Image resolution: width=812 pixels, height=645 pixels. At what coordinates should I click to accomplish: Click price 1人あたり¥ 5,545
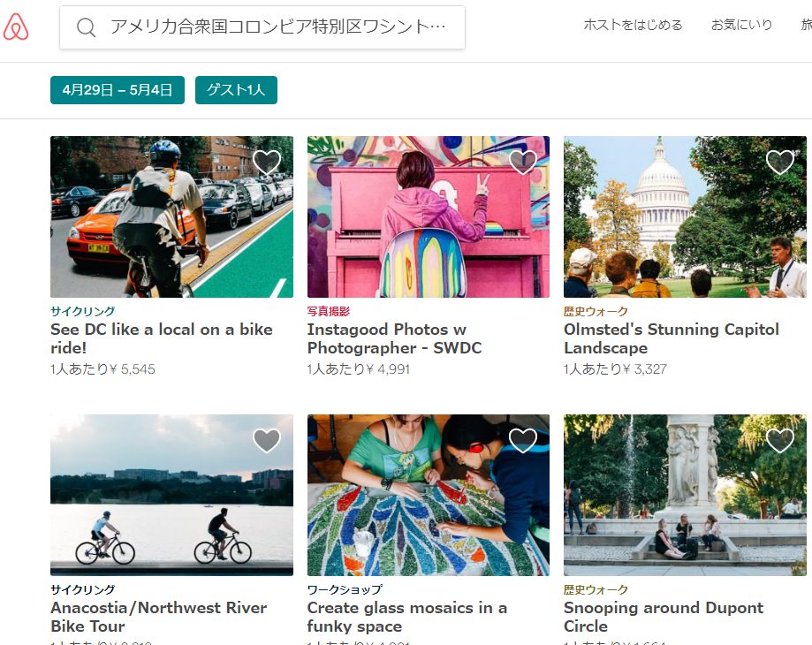(x=103, y=369)
